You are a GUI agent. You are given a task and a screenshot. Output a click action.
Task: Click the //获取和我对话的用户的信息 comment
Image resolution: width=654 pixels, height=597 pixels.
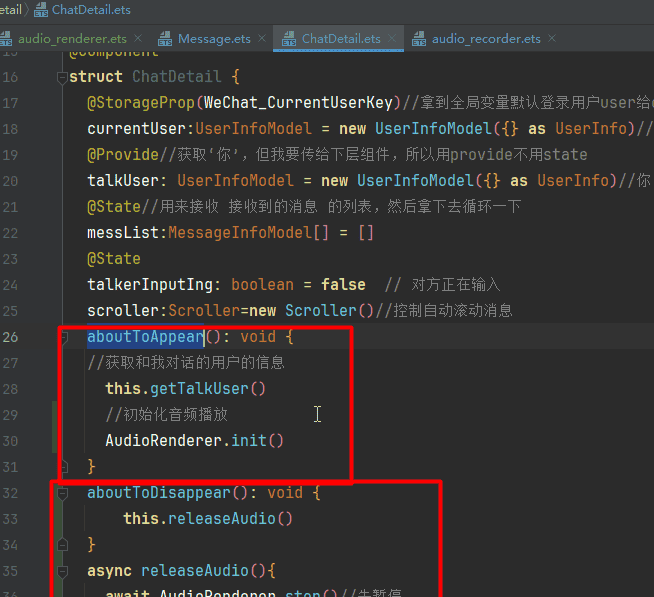(186, 363)
